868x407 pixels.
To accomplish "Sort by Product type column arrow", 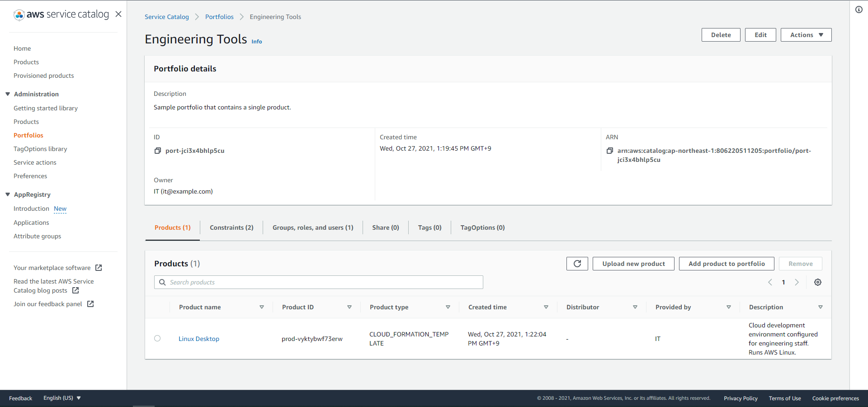I will [448, 307].
